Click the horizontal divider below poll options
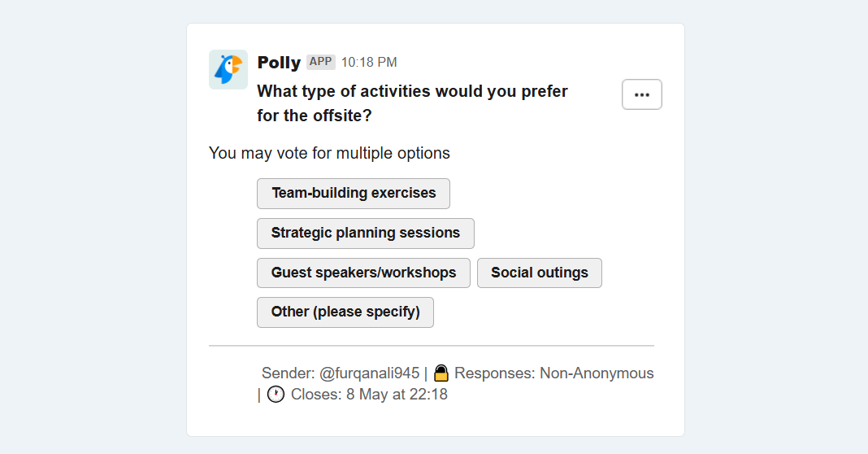 [432, 345]
